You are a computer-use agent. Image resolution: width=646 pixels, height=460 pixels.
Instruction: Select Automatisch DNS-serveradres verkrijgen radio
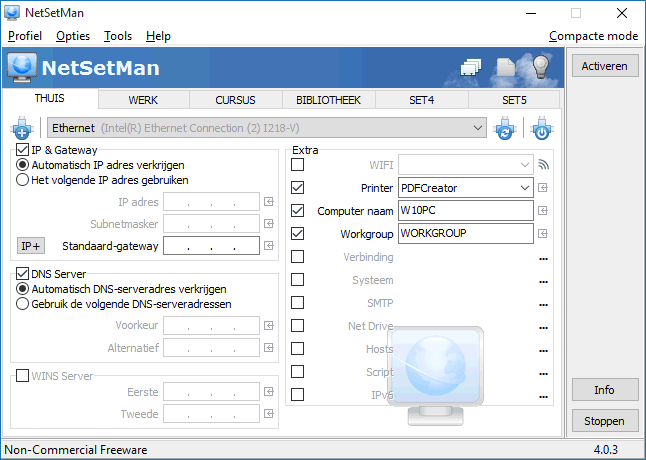pyautogui.click(x=22, y=289)
